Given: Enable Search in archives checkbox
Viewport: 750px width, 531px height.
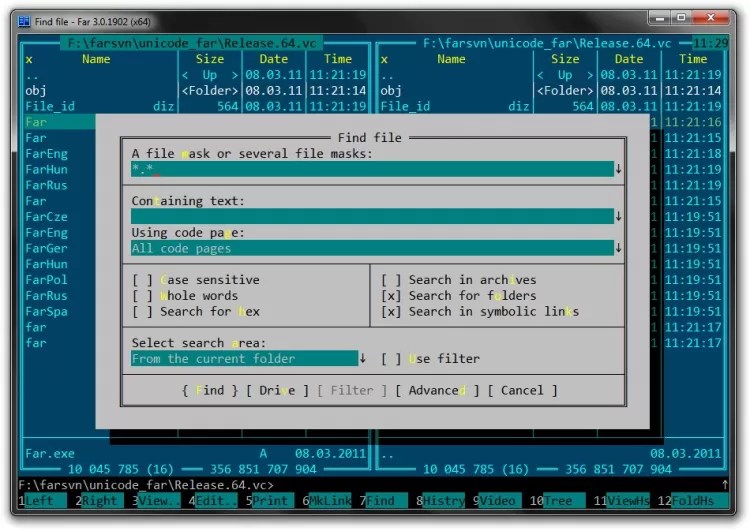Looking at the screenshot, I should coord(391,280).
